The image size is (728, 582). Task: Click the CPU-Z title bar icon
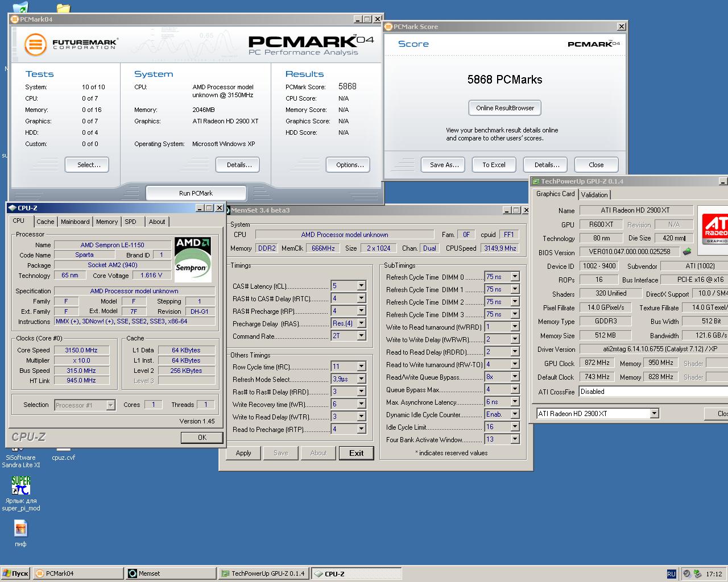[x=13, y=208]
